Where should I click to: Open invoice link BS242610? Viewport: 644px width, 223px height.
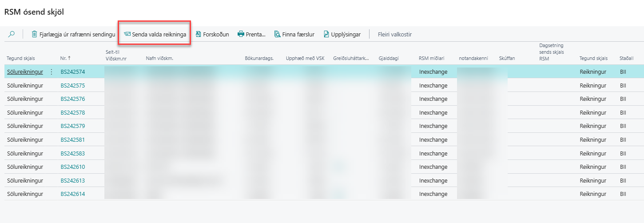72,167
